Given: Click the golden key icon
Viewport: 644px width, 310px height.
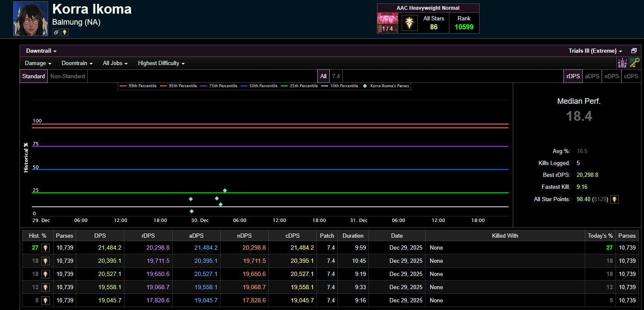Looking at the screenshot, I should coord(635,63).
